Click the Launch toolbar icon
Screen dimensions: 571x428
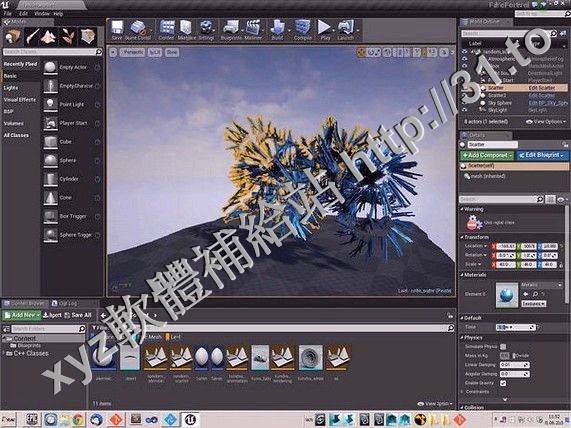point(345,28)
